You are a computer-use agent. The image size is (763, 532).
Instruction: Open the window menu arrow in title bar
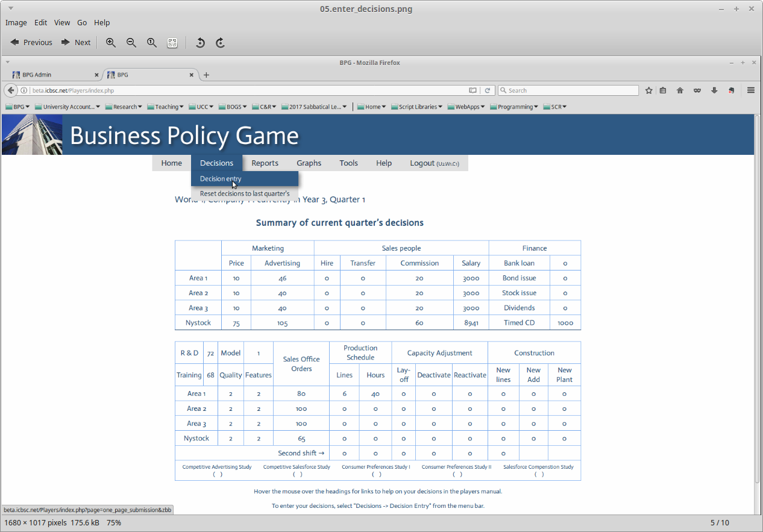11,9
